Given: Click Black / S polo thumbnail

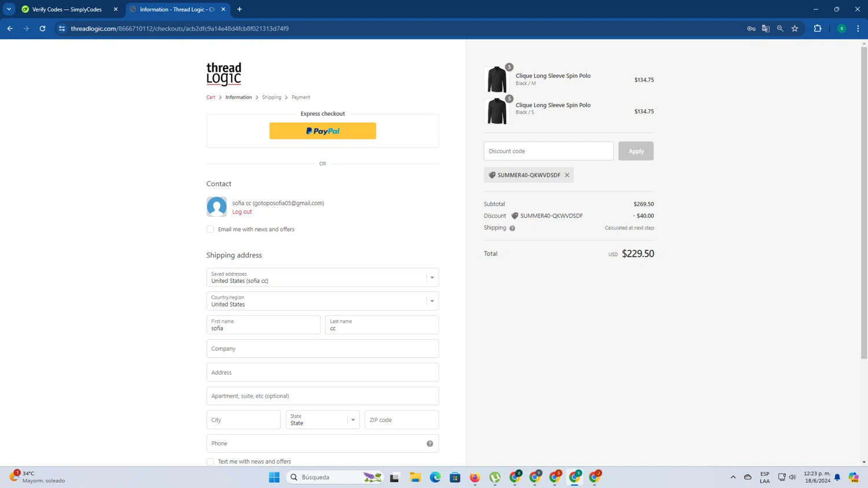Looking at the screenshot, I should pos(496,111).
